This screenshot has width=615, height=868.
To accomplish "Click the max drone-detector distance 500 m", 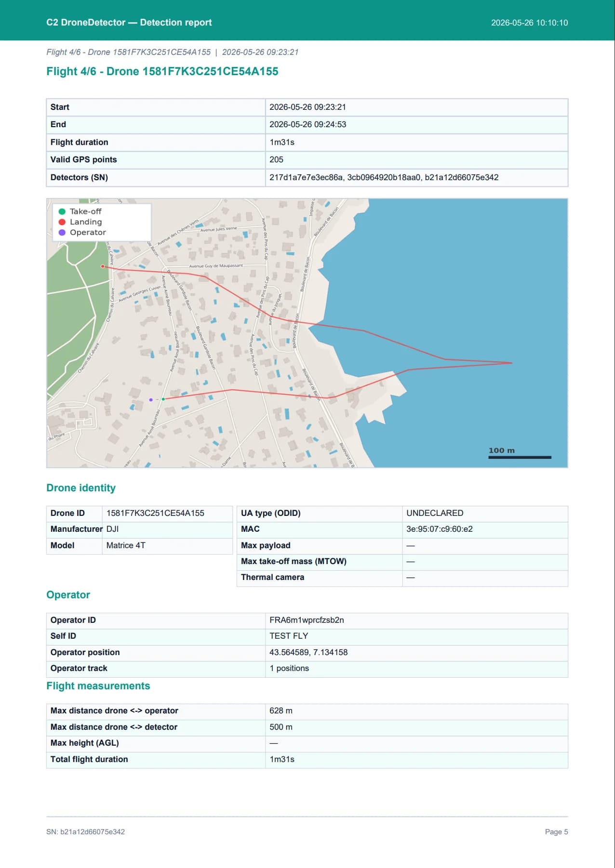I will [281, 727].
